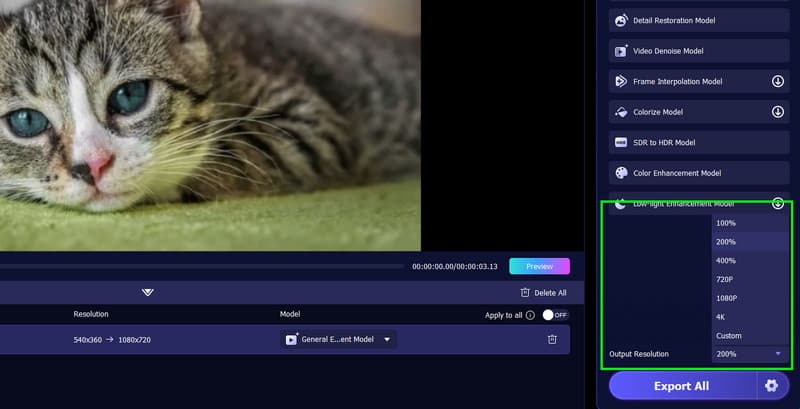The width and height of the screenshot is (800, 409).
Task: Collapse the Output Resolution dropdown
Action: (x=777, y=354)
